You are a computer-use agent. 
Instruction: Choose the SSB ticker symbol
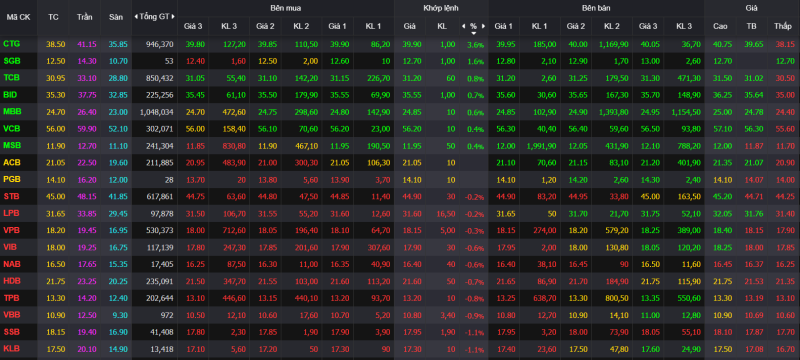[11, 332]
